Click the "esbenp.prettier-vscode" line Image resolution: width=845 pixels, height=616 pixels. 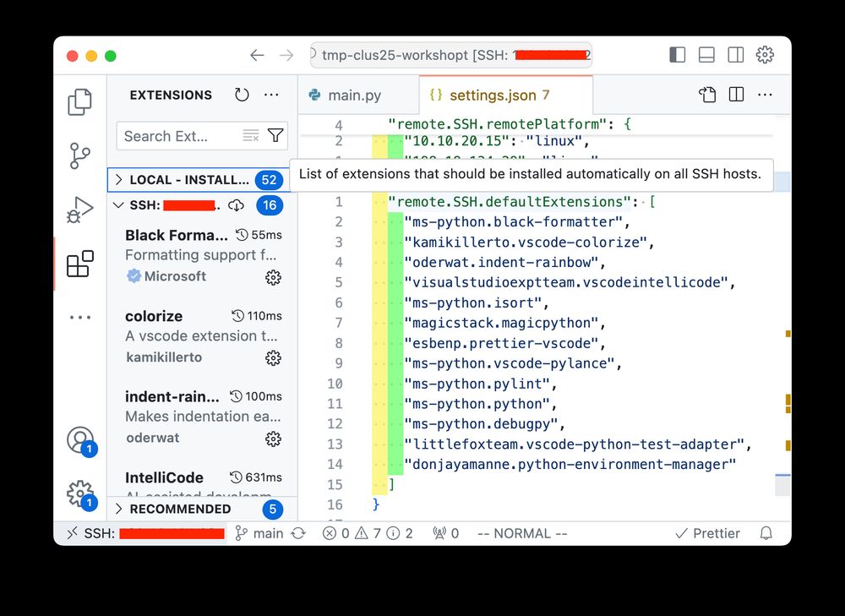505,343
